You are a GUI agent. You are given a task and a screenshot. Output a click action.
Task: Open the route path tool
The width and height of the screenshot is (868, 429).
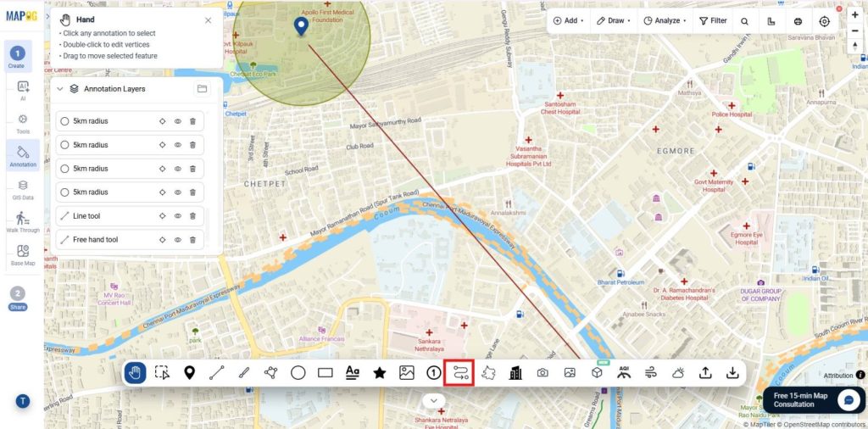[460, 372]
